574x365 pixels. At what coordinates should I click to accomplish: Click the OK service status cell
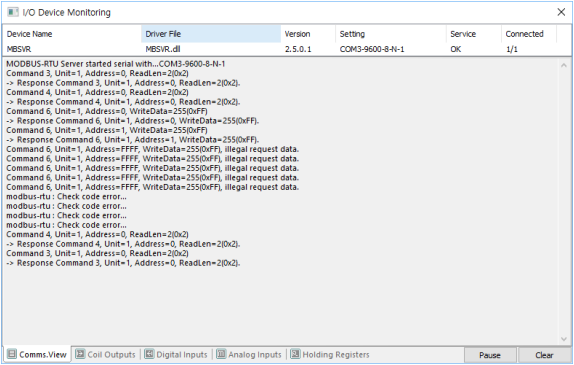click(456, 49)
